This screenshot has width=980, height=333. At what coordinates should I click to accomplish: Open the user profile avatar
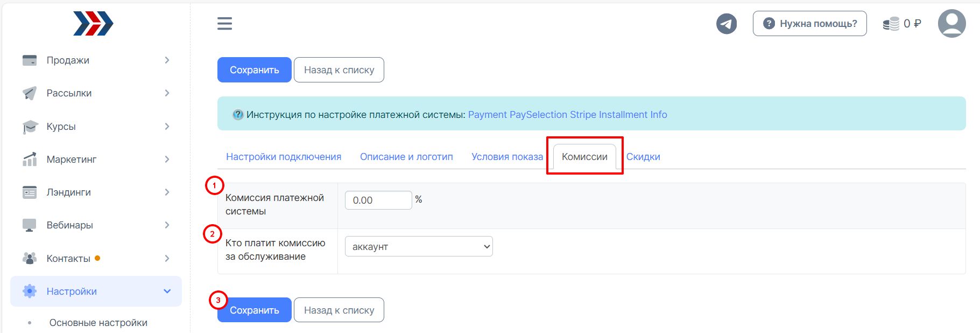[x=951, y=24]
